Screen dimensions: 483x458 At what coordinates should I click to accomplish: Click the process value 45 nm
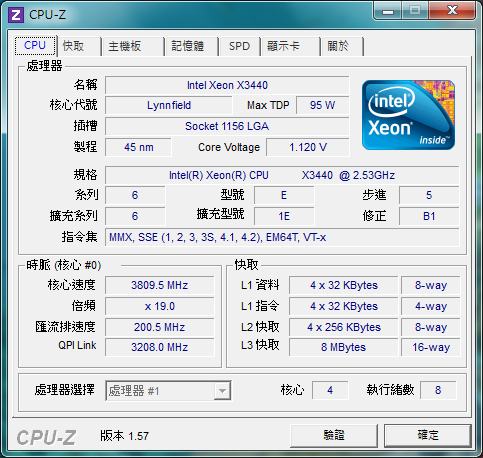[138, 147]
